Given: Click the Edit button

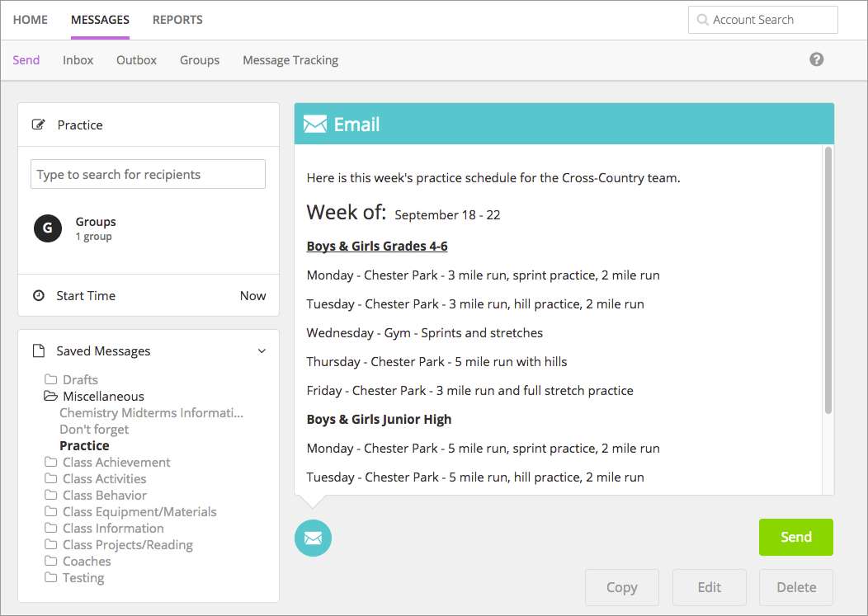Looking at the screenshot, I should [x=709, y=587].
